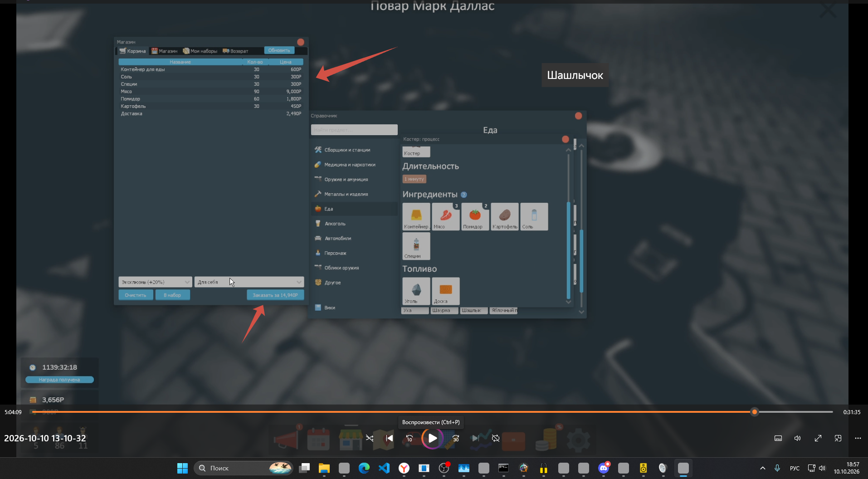Click the Previous track icon
Image resolution: width=868 pixels, height=479 pixels.
[390, 438]
